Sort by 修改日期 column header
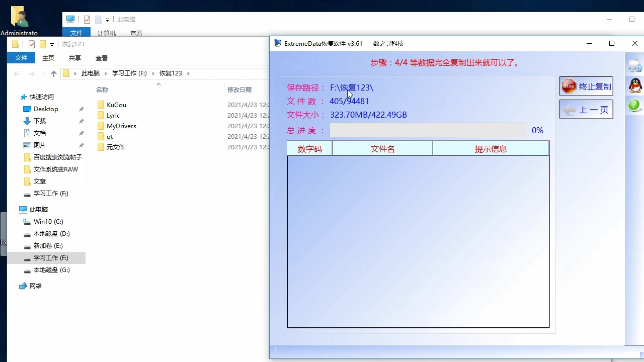Screen dimensions: 644x362 [239, 89]
